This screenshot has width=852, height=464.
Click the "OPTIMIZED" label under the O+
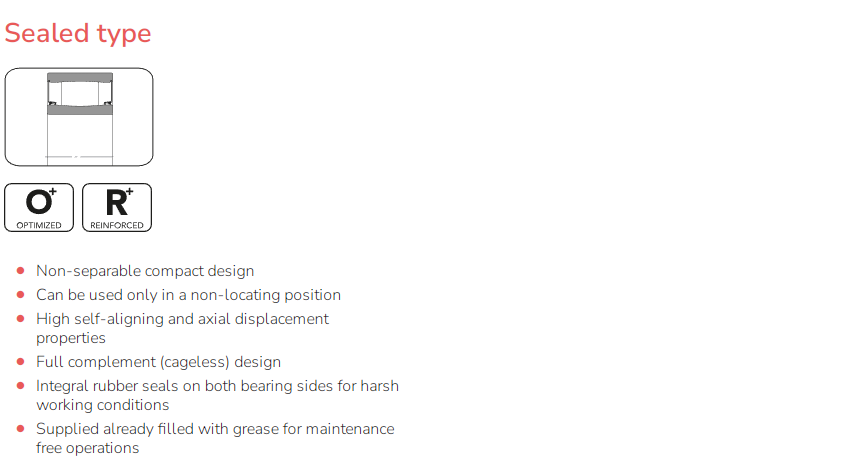pos(39,225)
